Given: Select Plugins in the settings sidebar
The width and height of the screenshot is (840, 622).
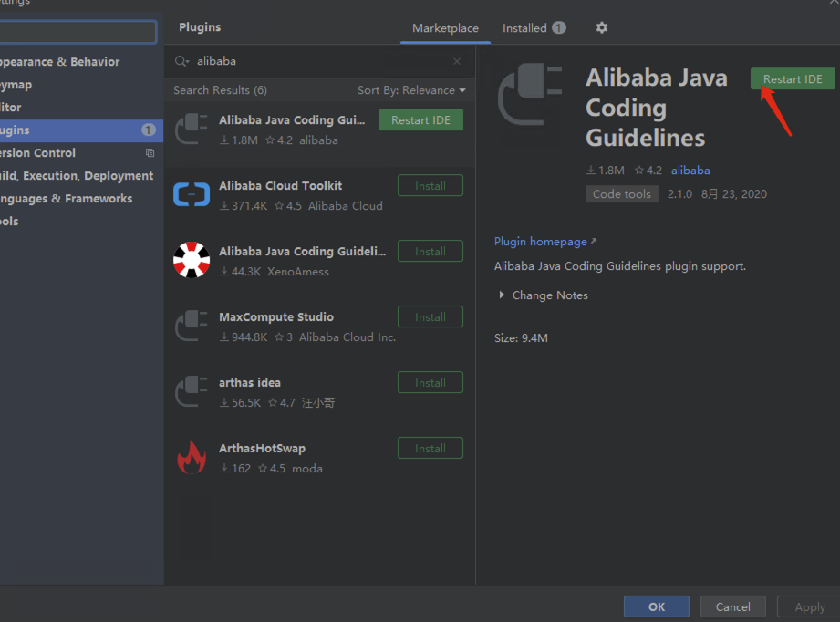Looking at the screenshot, I should pyautogui.click(x=81, y=130).
